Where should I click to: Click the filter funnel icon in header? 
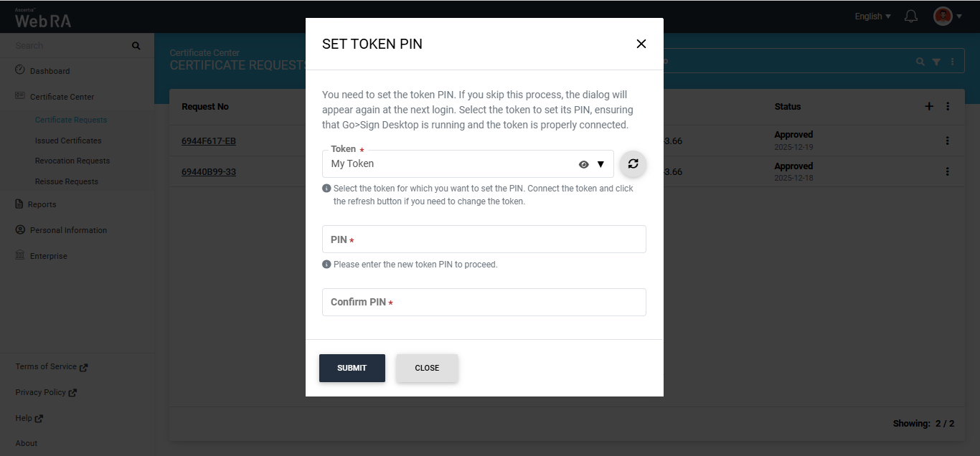tap(936, 62)
